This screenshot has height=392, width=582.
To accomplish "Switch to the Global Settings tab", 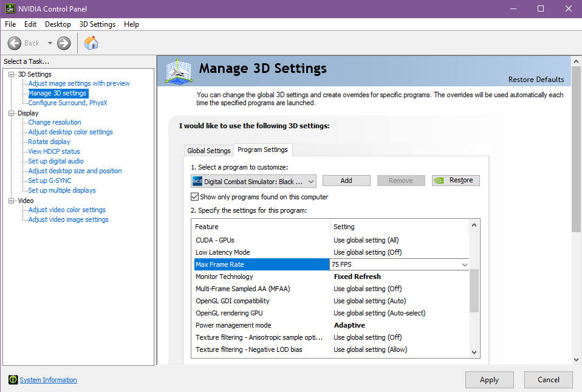I will click(208, 151).
